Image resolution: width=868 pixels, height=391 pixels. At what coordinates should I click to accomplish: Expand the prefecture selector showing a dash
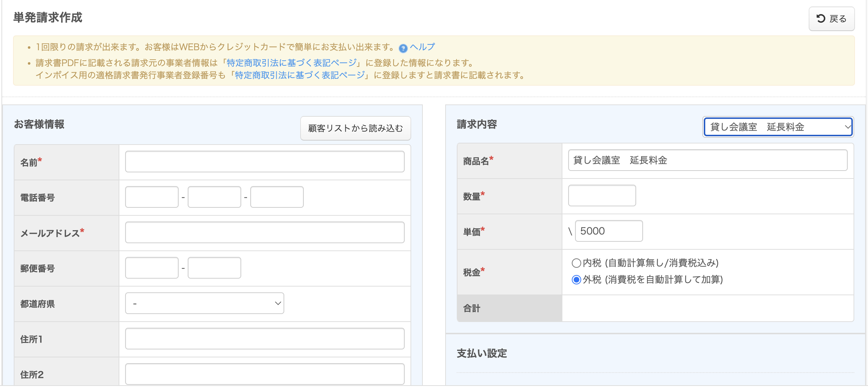(204, 303)
